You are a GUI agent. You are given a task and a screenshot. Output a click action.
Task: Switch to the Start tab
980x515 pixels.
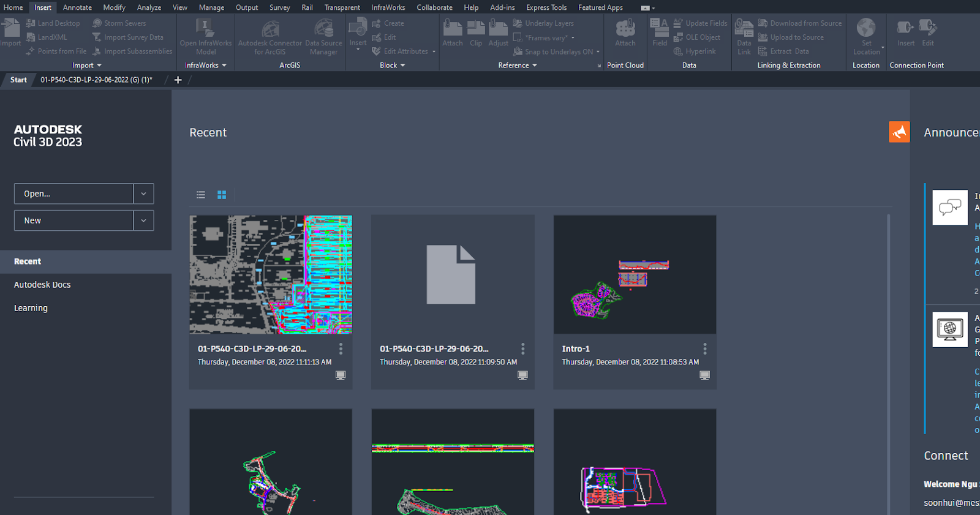[18, 80]
